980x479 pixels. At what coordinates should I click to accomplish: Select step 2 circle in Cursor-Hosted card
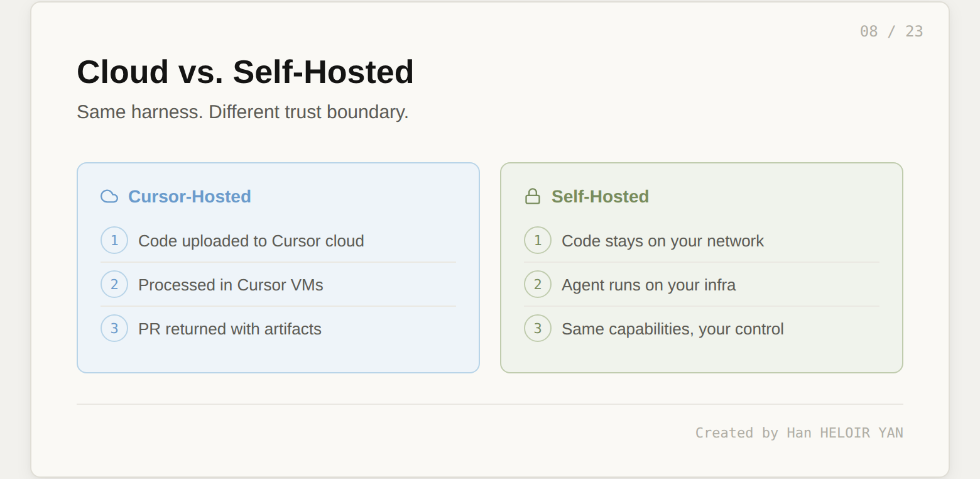coord(114,284)
